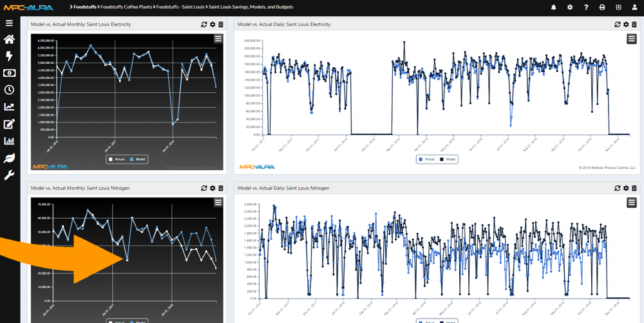Delete the Monthly Saint Louis Nitrogen widget

pyautogui.click(x=220, y=188)
